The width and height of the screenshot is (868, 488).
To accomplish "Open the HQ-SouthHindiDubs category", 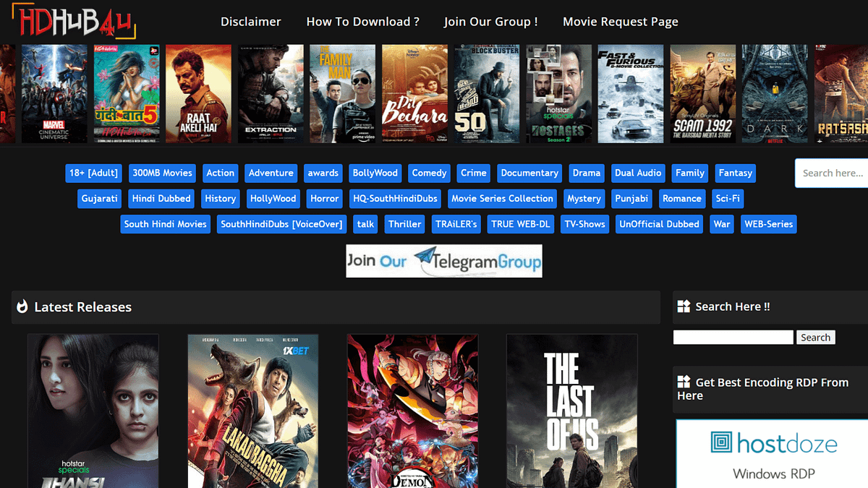I will pyautogui.click(x=395, y=199).
